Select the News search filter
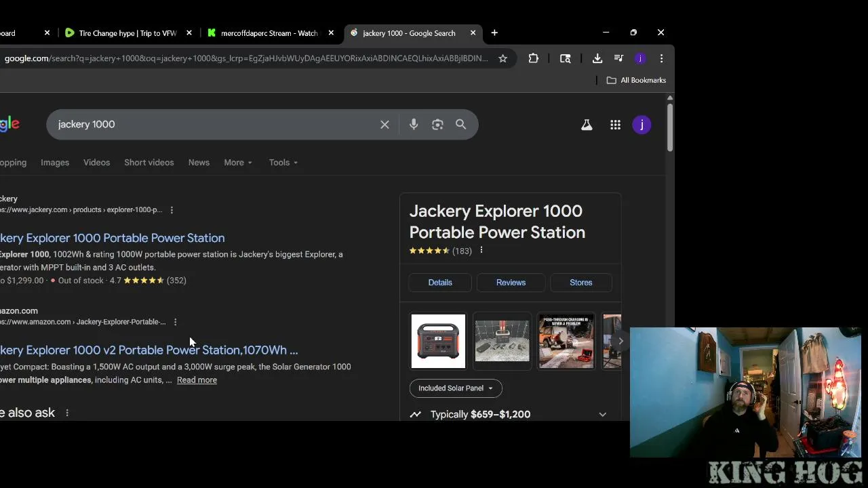 coord(199,163)
